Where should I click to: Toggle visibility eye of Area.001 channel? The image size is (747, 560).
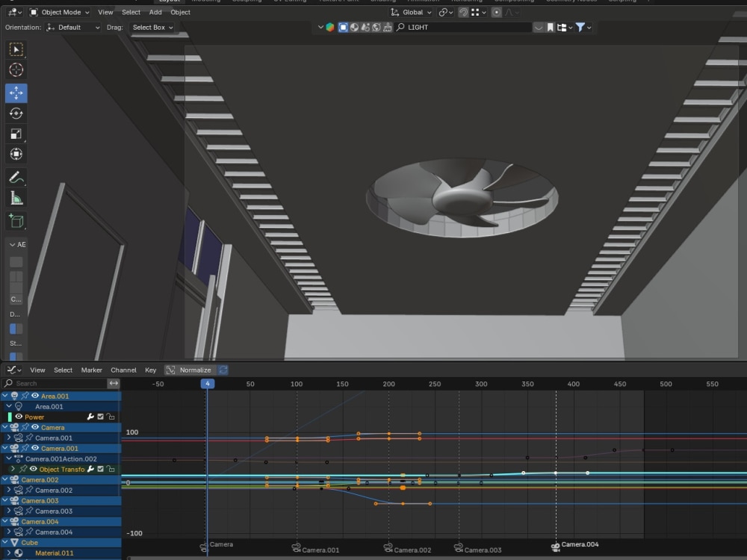[35, 396]
